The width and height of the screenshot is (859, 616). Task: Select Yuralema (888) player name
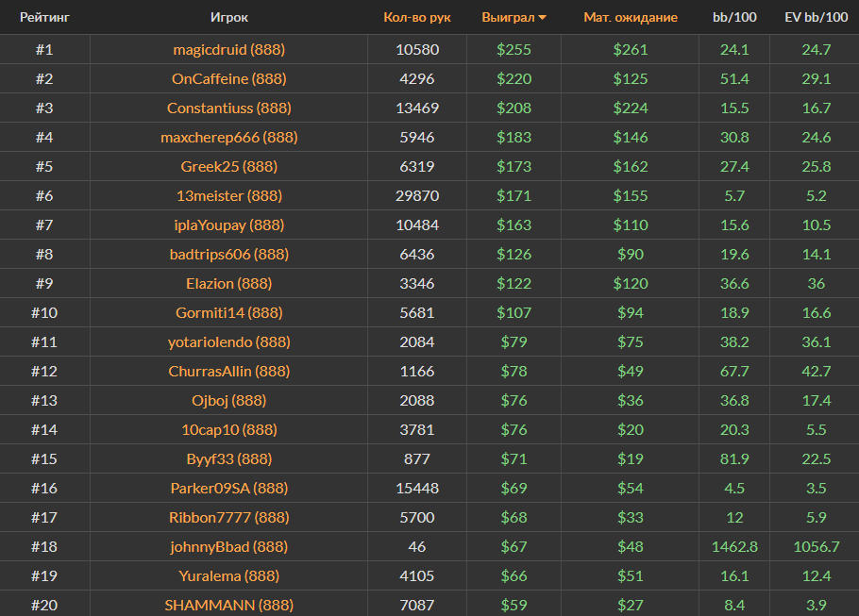[x=229, y=575]
